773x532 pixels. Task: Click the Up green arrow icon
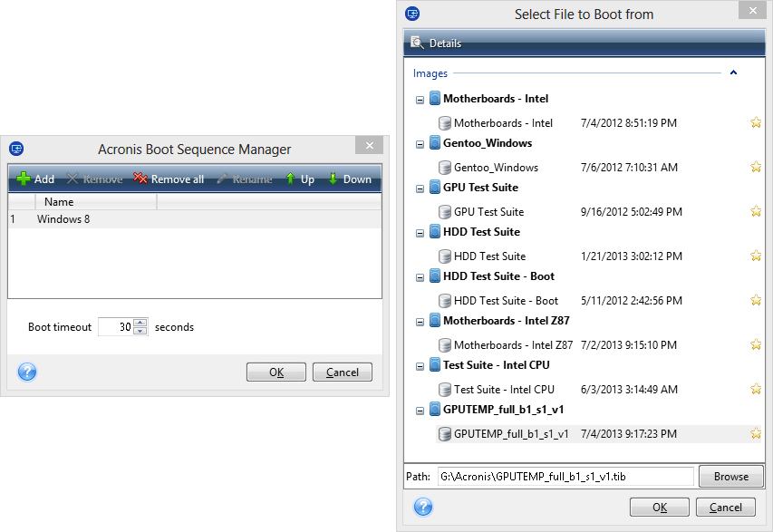click(x=290, y=179)
